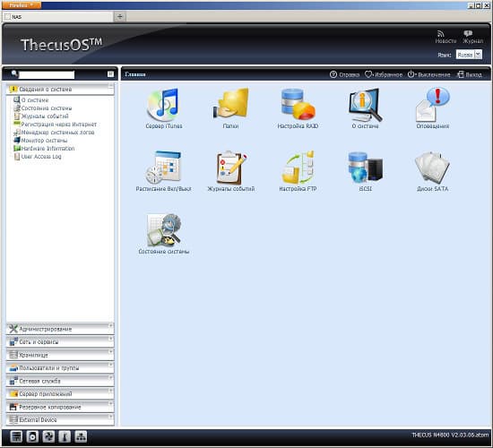Image resolution: width=493 pixels, height=448 pixels.
Task: Open the О системе monitor icon
Action: click(365, 105)
